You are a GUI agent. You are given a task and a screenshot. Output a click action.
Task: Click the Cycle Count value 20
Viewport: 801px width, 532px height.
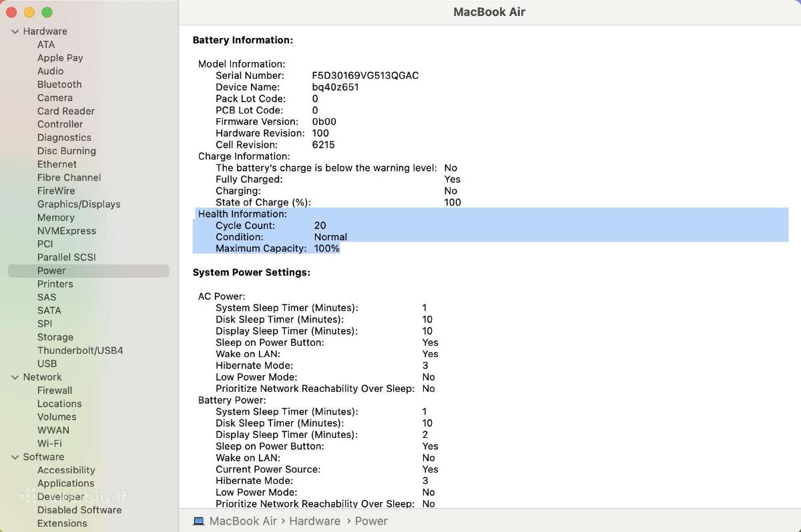[320, 226]
